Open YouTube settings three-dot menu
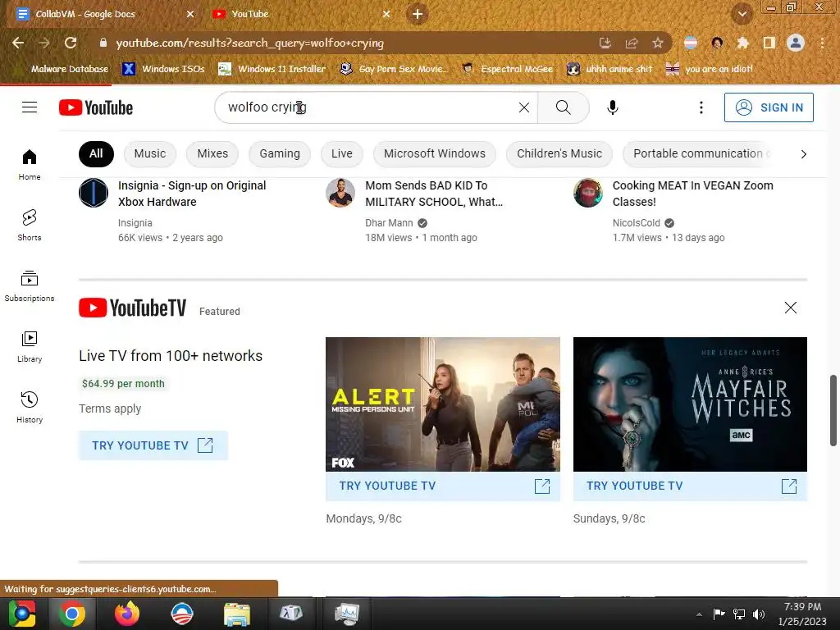The width and height of the screenshot is (840, 630). click(x=701, y=107)
